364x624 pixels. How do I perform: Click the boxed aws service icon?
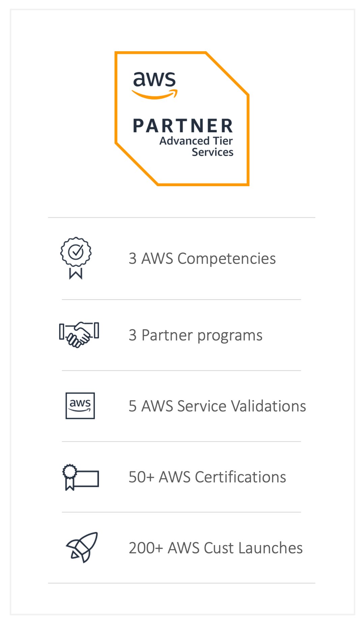pos(80,406)
